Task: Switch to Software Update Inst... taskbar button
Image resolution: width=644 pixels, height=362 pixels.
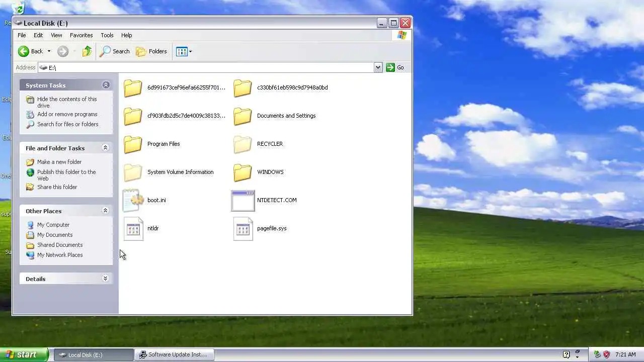Action: (175, 354)
